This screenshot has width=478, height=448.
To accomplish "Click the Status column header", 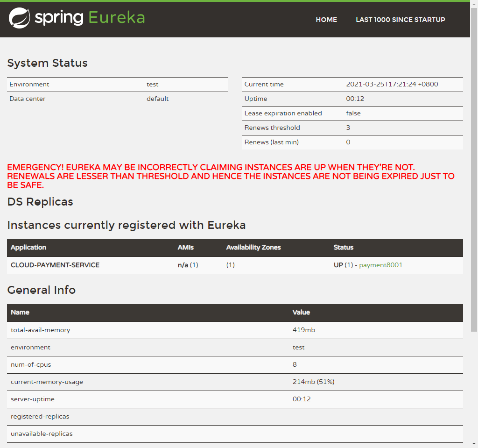I will (343, 248).
